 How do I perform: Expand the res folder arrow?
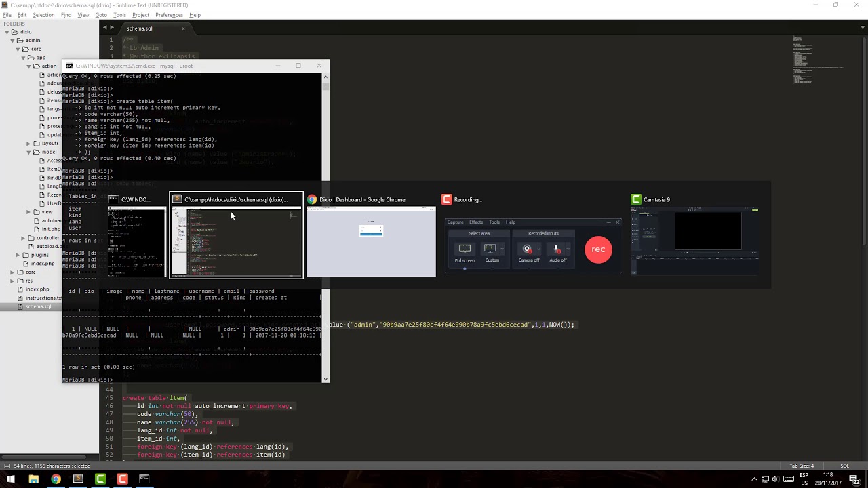click(12, 281)
